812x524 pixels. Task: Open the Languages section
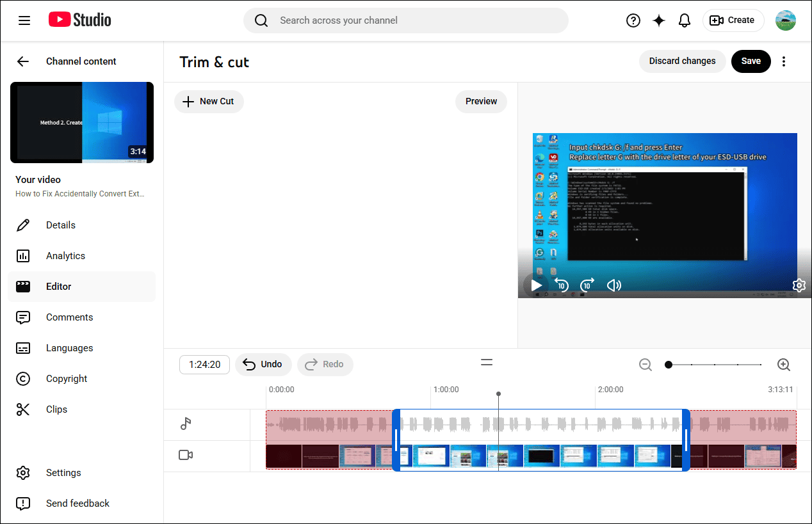click(x=69, y=347)
